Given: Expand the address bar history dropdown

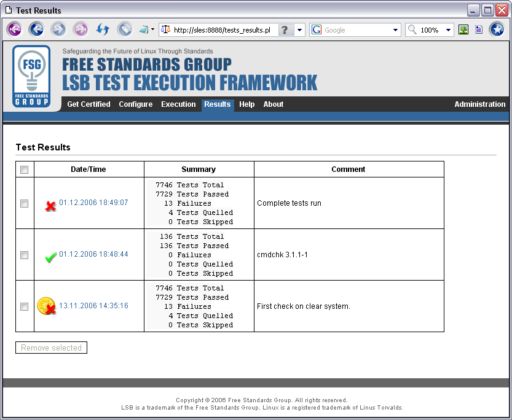Looking at the screenshot, I should click(x=300, y=30).
